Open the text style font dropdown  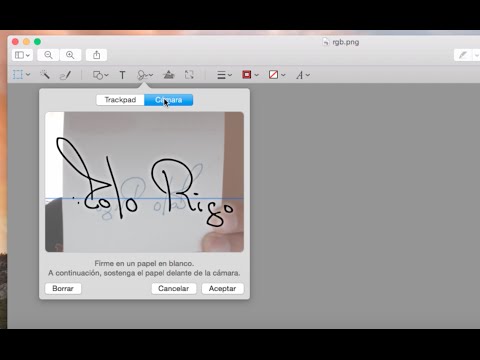point(303,75)
